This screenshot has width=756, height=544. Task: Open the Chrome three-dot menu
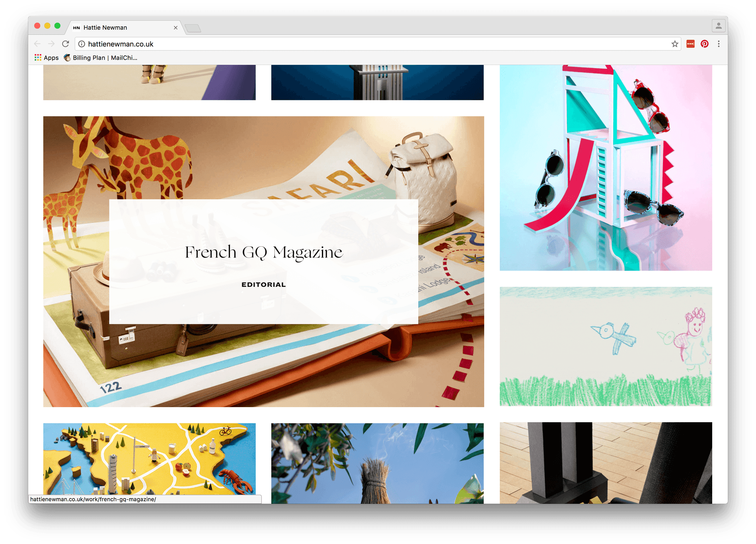(719, 44)
